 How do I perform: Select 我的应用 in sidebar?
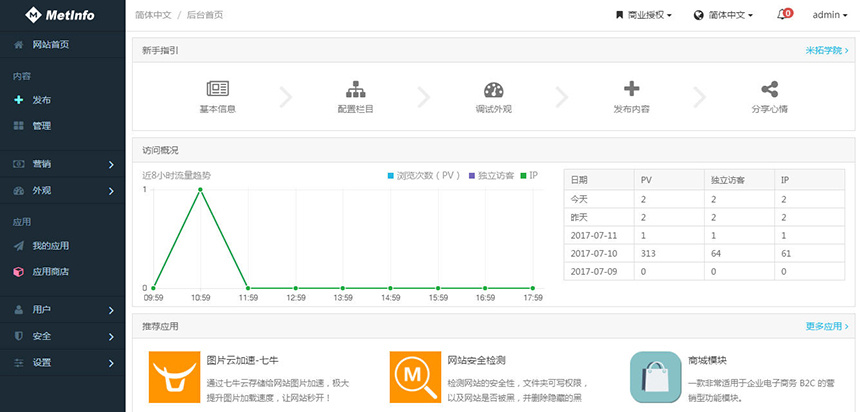pos(50,245)
